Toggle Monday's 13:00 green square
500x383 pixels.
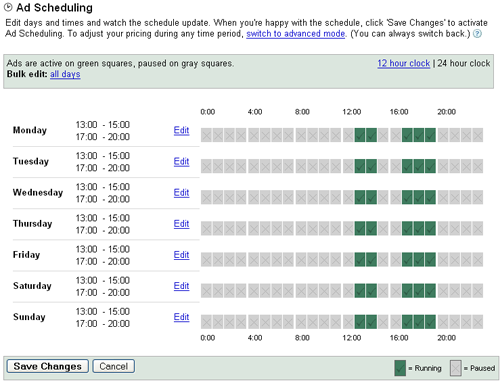360,135
